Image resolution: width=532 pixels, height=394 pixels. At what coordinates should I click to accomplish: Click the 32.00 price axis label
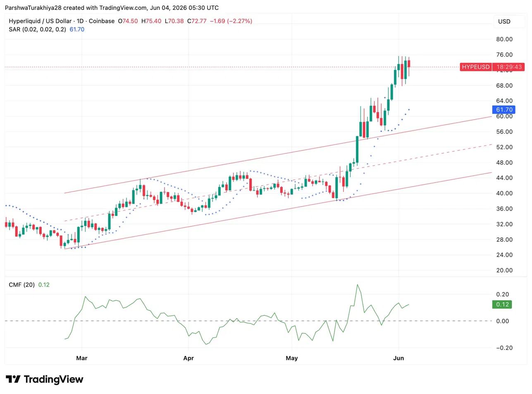(504, 224)
